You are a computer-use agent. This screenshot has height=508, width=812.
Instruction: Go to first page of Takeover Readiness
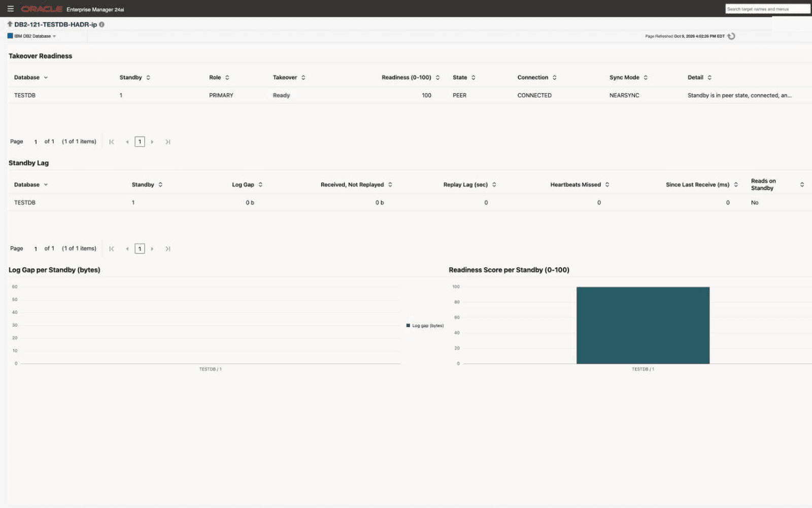(x=112, y=142)
